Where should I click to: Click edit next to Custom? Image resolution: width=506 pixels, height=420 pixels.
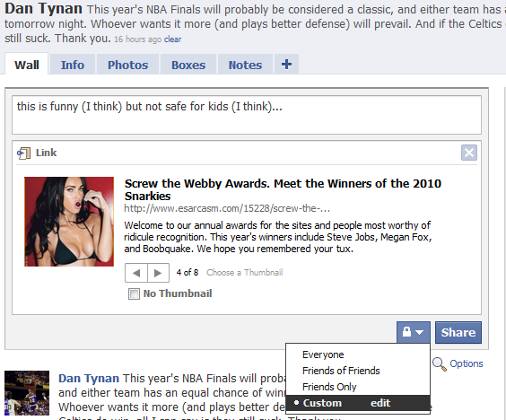point(380,403)
